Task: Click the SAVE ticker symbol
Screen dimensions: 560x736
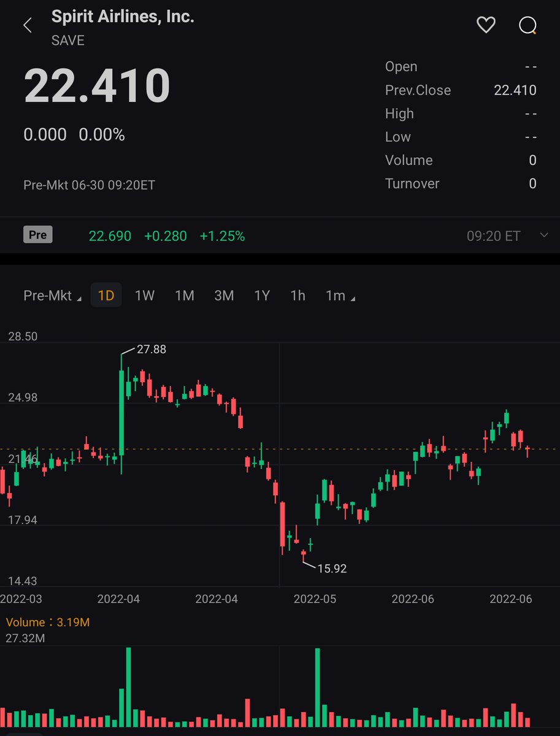Action: click(68, 40)
